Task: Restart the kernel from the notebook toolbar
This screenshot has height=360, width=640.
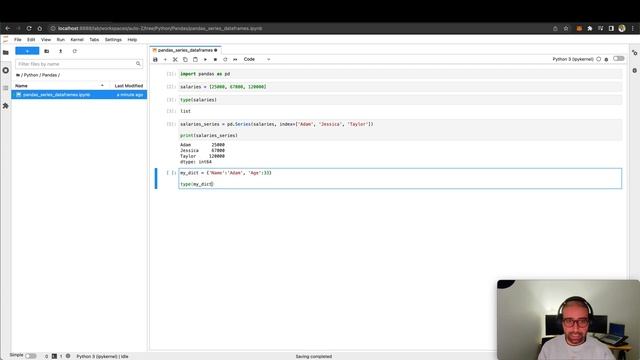Action: (225, 60)
